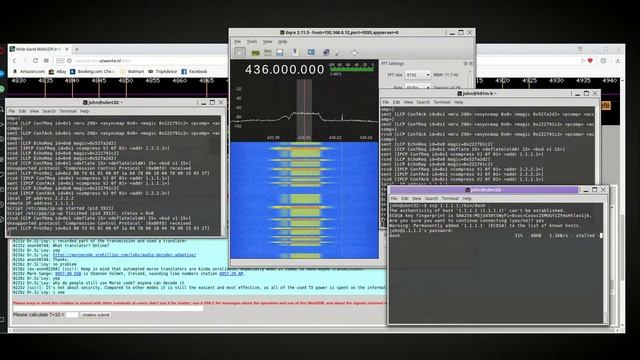The width and height of the screenshot is (640, 360).
Task: Open eBay bookmark in browser
Action: pyautogui.click(x=58, y=71)
